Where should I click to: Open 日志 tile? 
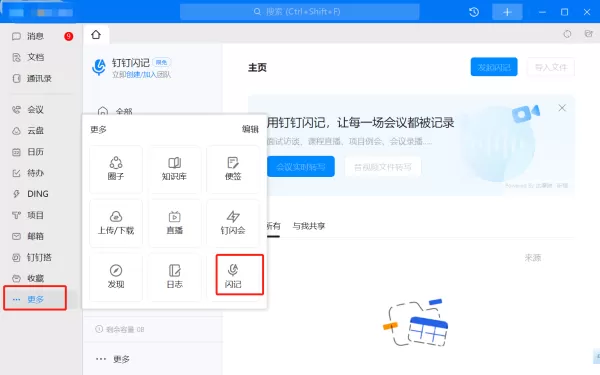click(x=174, y=276)
